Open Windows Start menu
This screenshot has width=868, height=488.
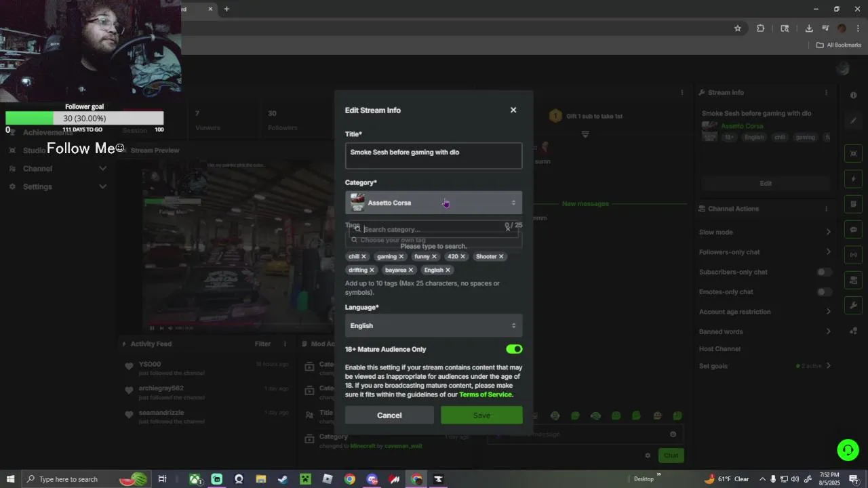pyautogui.click(x=10, y=479)
